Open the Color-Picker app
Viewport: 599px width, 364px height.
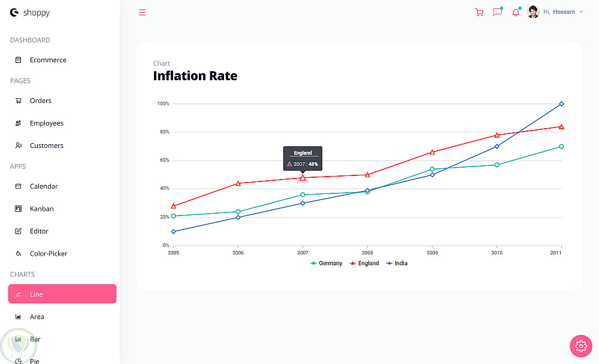[49, 254]
